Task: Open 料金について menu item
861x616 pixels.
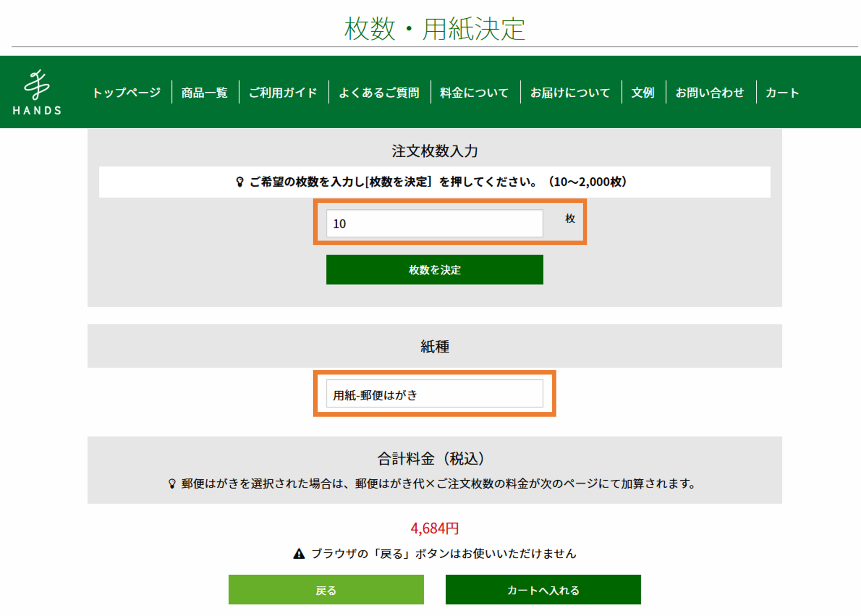Action: (x=474, y=92)
